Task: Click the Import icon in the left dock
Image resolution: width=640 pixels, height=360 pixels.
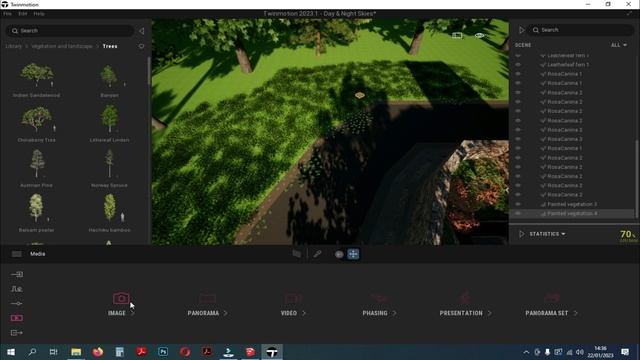Action: click(x=17, y=274)
